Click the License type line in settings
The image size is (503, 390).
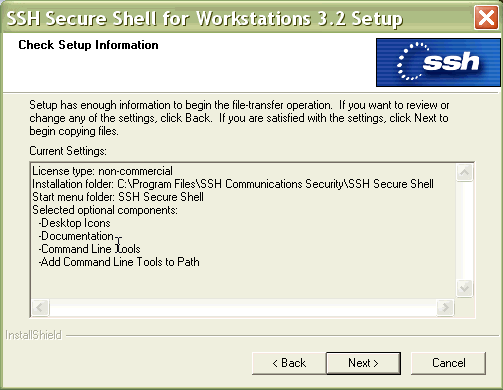(102, 171)
